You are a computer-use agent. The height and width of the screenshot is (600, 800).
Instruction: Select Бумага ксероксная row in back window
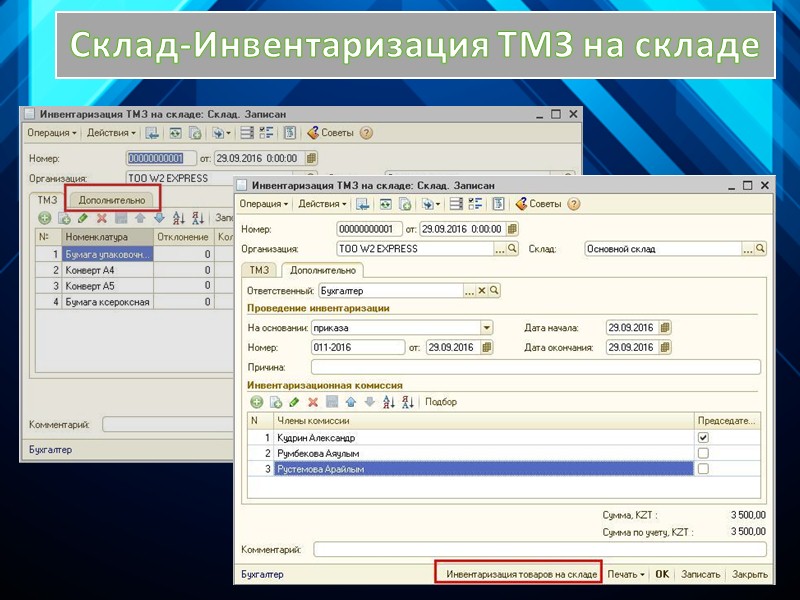point(135,302)
